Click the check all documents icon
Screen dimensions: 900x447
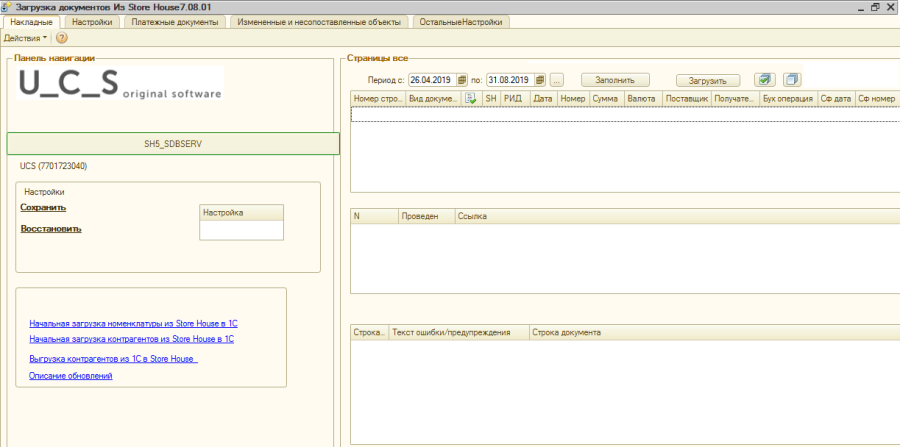click(x=765, y=80)
